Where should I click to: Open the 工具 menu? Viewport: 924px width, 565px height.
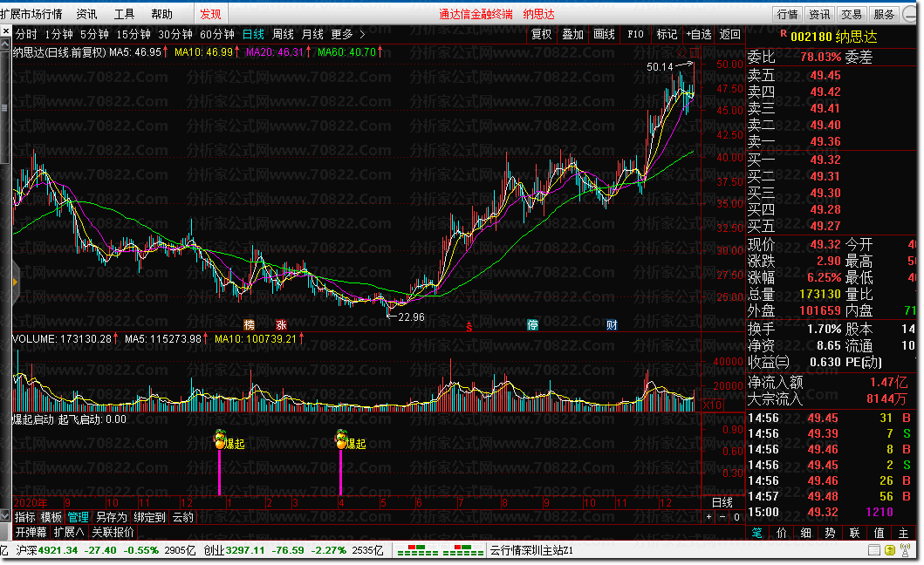(x=124, y=14)
